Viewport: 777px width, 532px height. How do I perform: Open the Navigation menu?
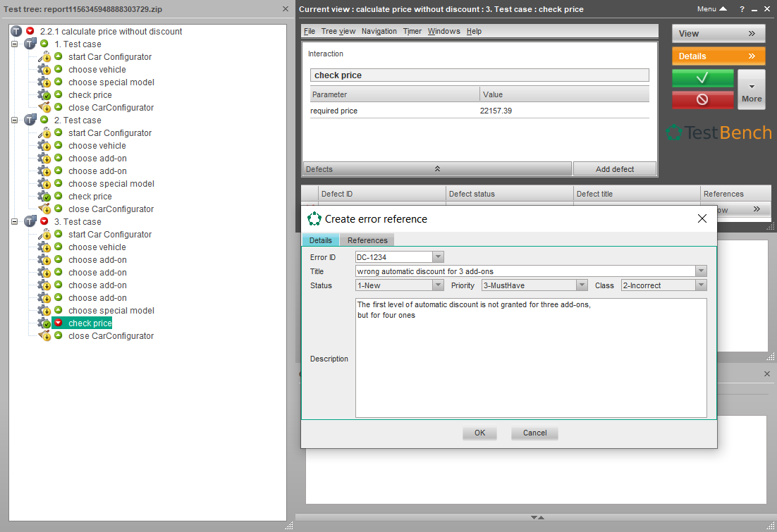379,31
